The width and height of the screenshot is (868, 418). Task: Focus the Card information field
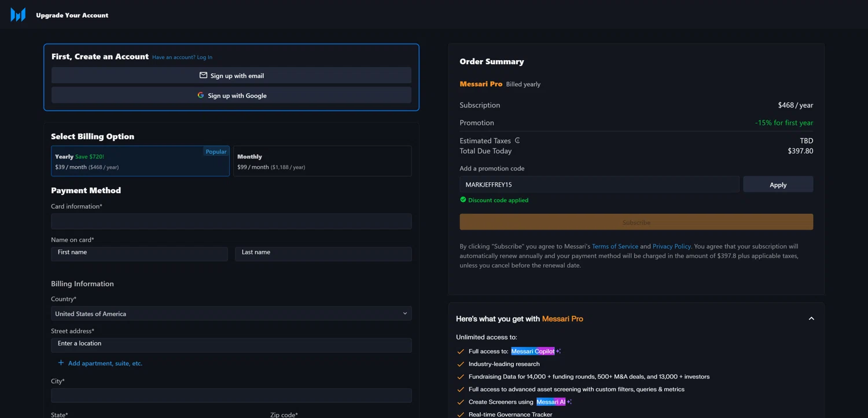[231, 221]
